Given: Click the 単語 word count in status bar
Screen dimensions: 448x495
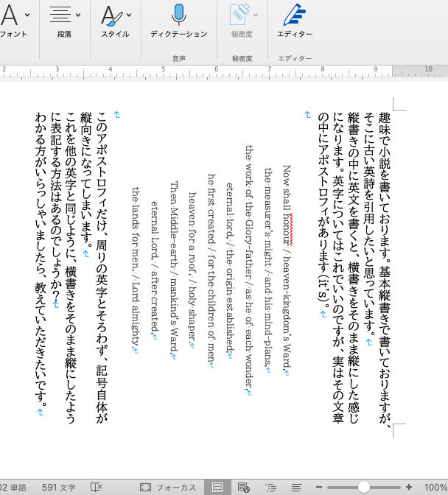Looking at the screenshot, I should [x=13, y=488].
